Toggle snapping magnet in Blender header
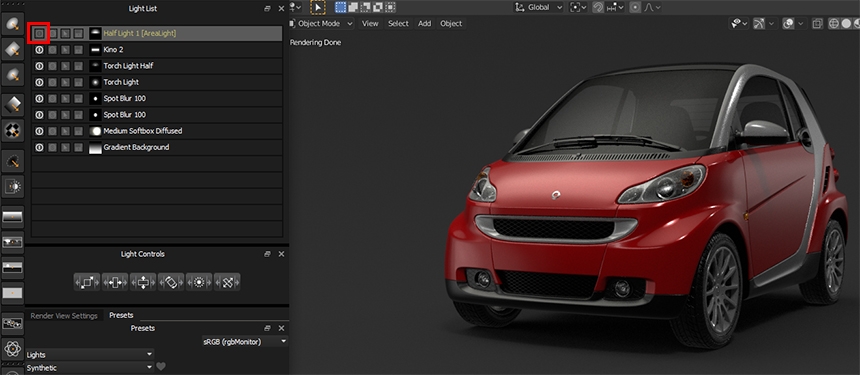 599,8
